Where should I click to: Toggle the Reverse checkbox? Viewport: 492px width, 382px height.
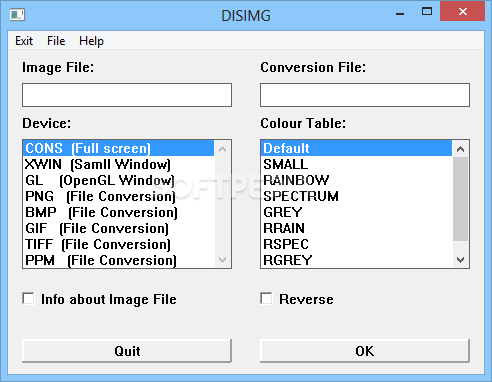tap(266, 298)
